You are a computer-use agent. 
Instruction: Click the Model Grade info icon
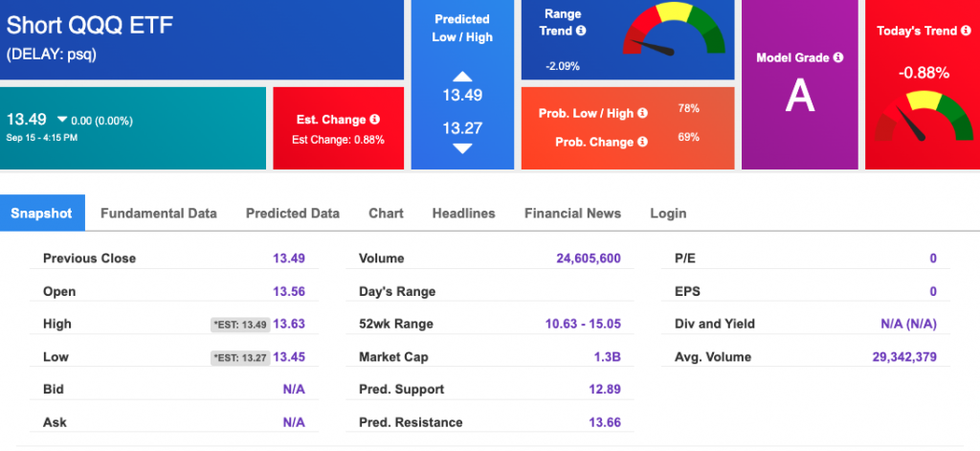pyautogui.click(x=838, y=57)
